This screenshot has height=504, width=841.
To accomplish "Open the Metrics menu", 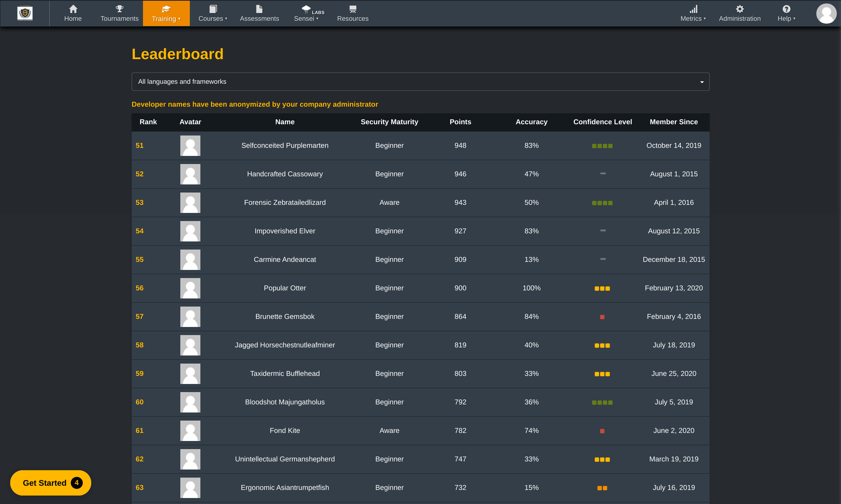I will pos(693,13).
